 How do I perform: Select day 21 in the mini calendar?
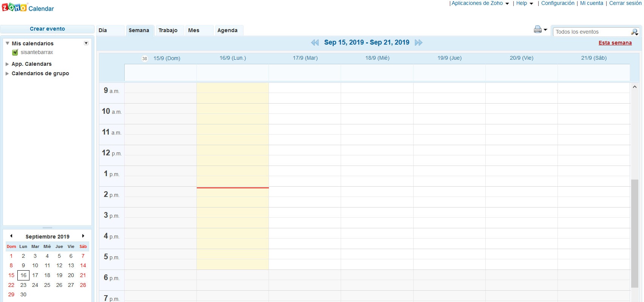pos(83,275)
